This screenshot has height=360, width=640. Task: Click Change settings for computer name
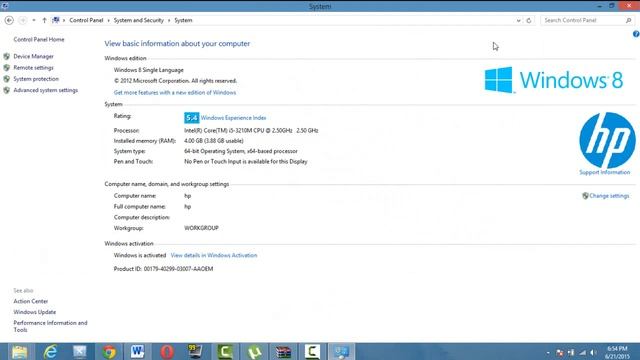(x=609, y=196)
